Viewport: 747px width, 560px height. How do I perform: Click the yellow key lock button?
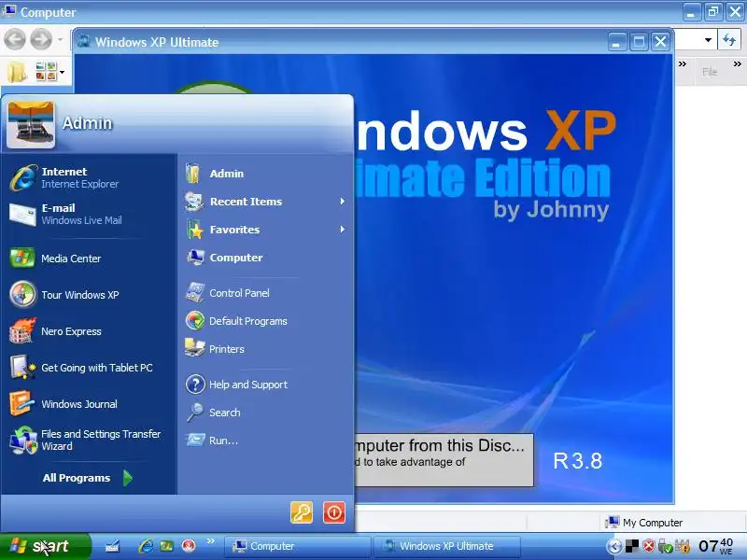[302, 512]
